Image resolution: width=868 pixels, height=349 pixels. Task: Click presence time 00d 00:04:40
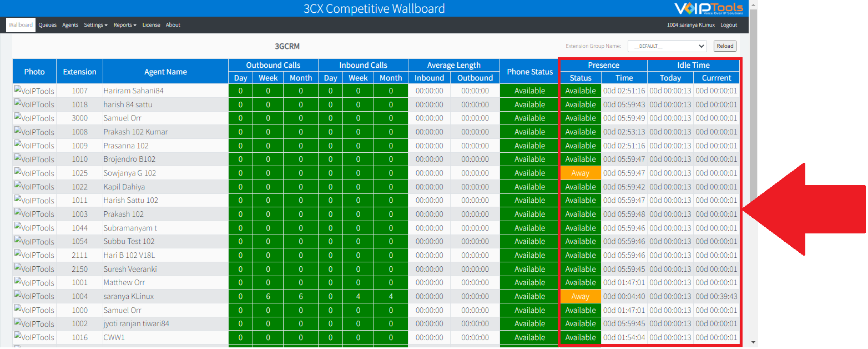[624, 296]
